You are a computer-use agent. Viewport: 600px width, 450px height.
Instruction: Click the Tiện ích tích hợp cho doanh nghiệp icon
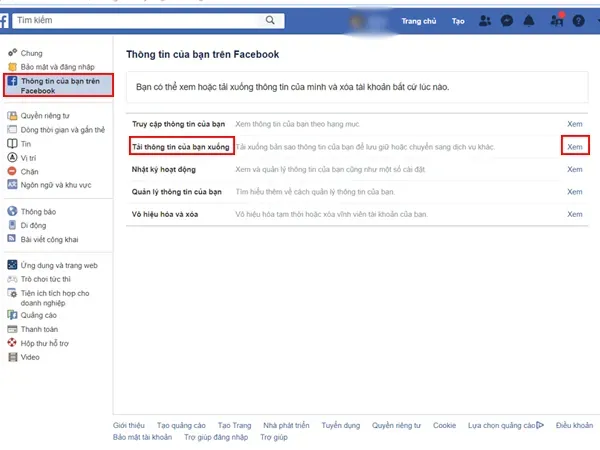coord(12,293)
